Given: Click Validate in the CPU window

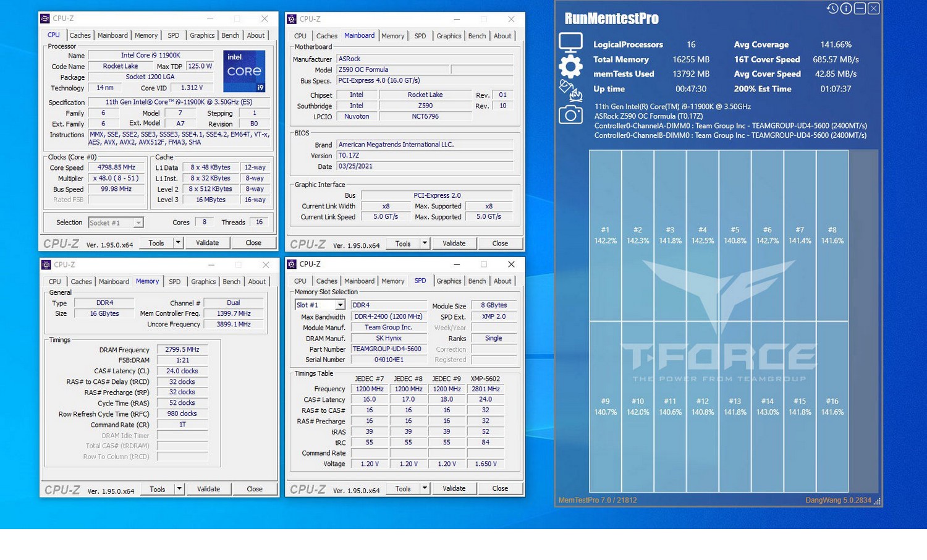Looking at the screenshot, I should click(x=208, y=243).
